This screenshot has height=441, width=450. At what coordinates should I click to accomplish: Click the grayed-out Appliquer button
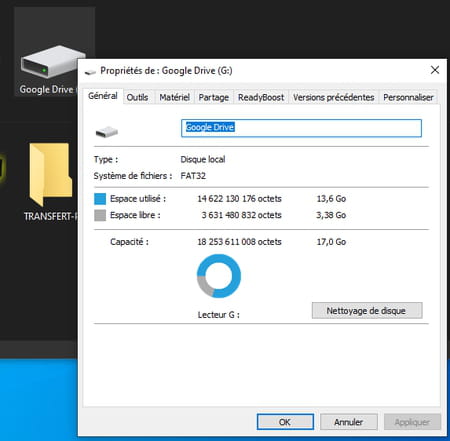412,422
